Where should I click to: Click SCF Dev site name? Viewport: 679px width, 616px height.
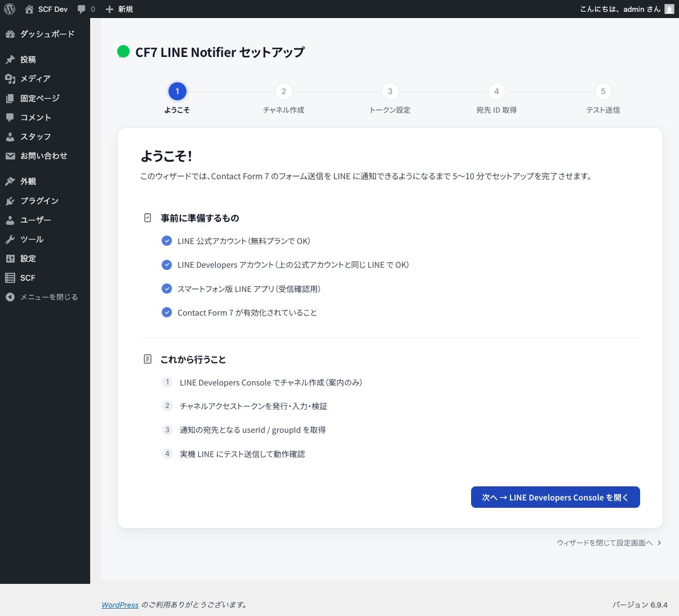pos(53,9)
